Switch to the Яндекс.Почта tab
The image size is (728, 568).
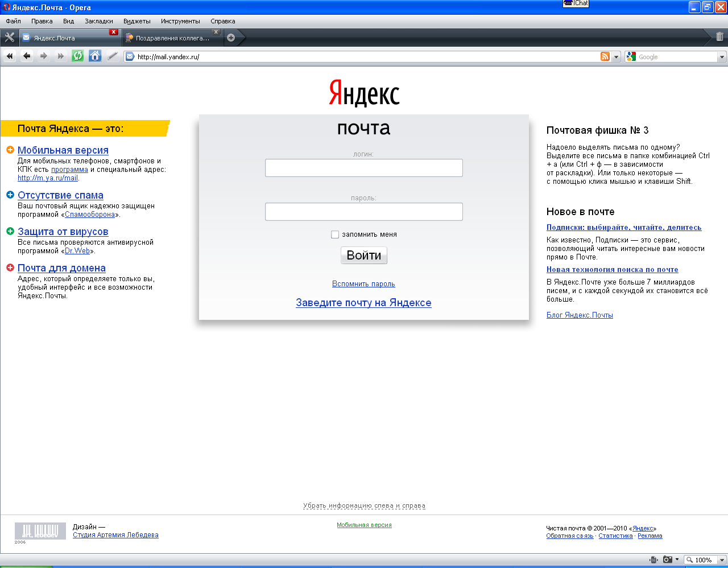click(x=69, y=38)
